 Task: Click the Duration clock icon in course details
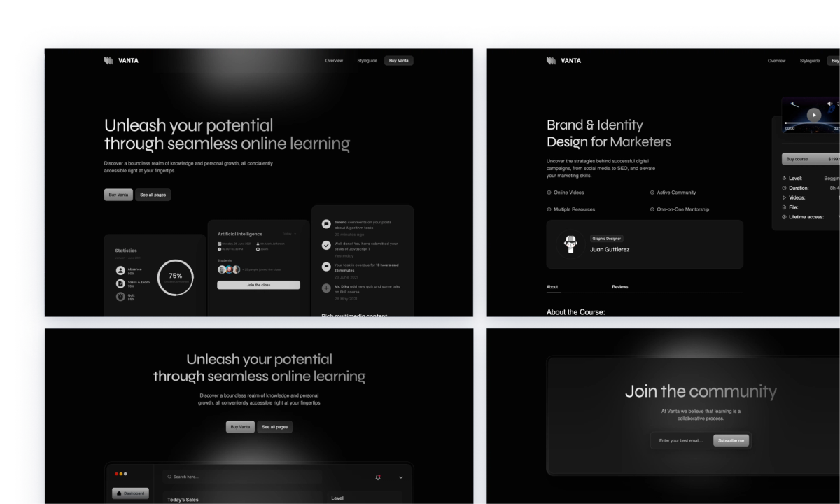tap(784, 188)
